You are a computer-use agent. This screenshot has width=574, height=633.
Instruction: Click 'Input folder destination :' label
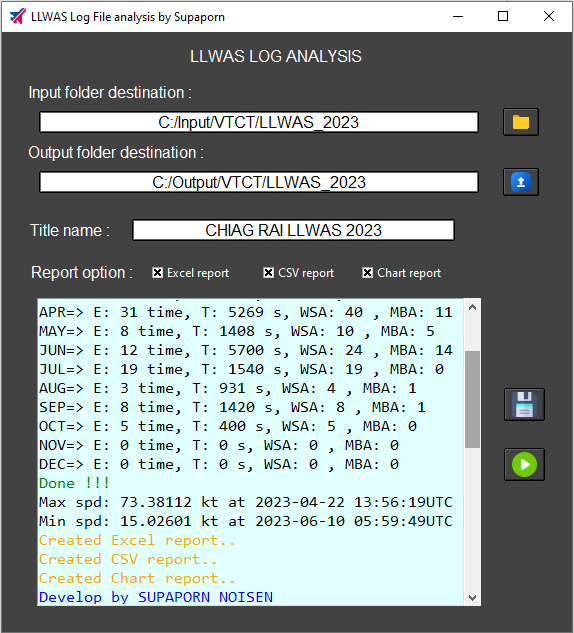(x=110, y=93)
